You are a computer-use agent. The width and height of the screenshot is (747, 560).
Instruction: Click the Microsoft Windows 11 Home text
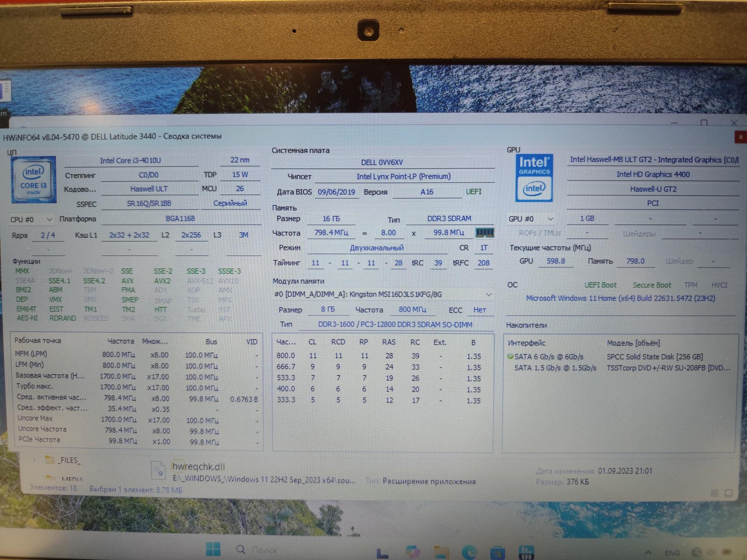click(x=621, y=298)
